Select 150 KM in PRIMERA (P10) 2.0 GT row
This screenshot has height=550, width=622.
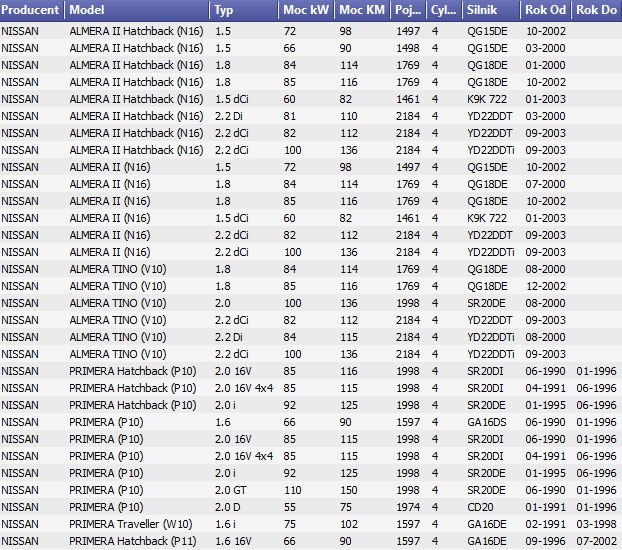click(349, 490)
